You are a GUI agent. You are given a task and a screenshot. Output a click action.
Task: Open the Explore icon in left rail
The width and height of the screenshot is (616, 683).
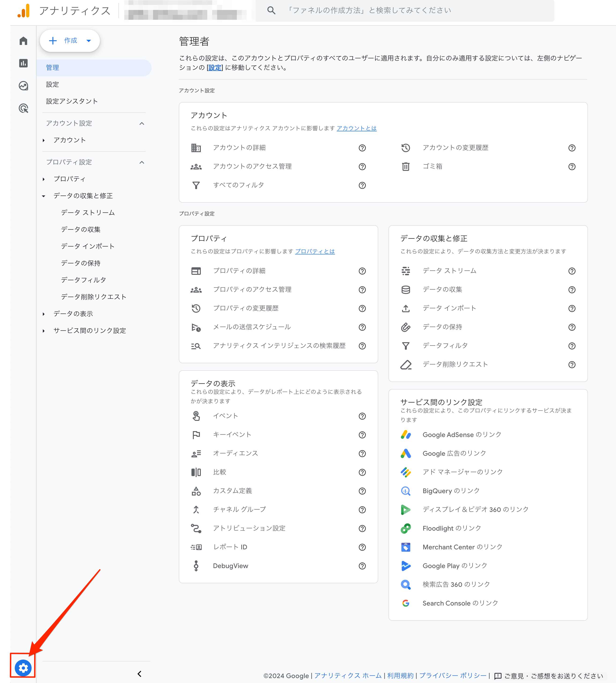(23, 86)
